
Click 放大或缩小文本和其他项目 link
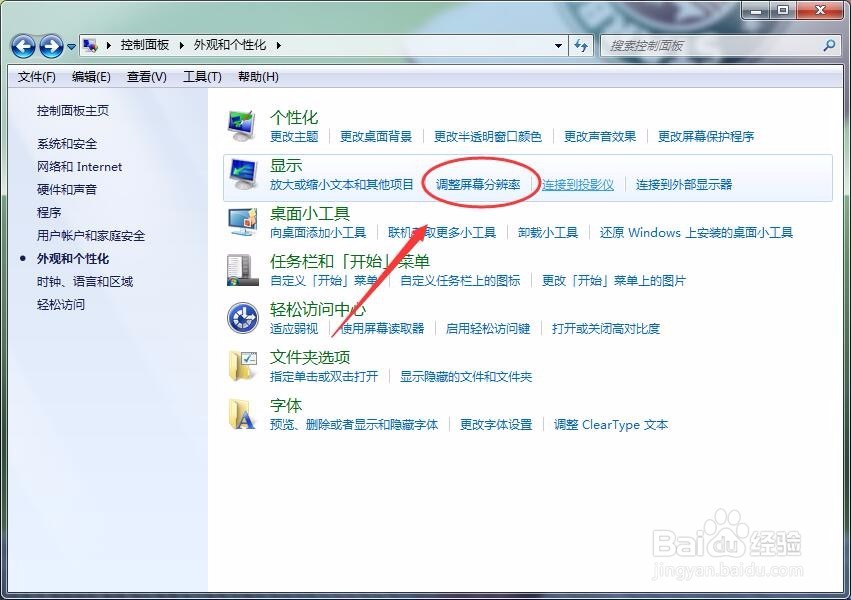pyautogui.click(x=342, y=184)
